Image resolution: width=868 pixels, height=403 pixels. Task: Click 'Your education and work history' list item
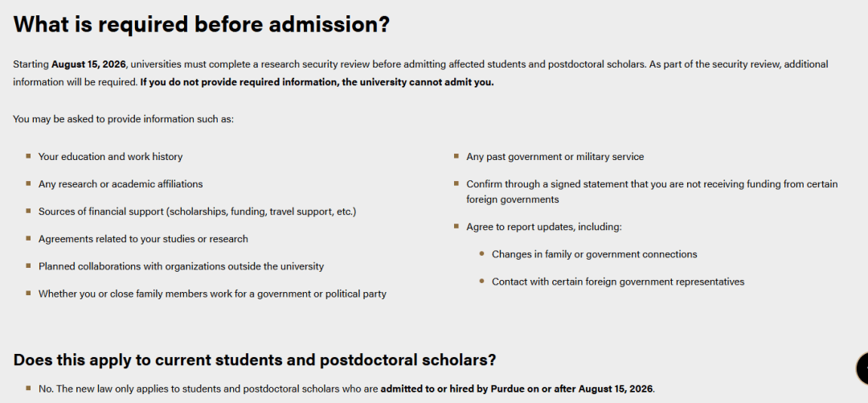coord(110,157)
